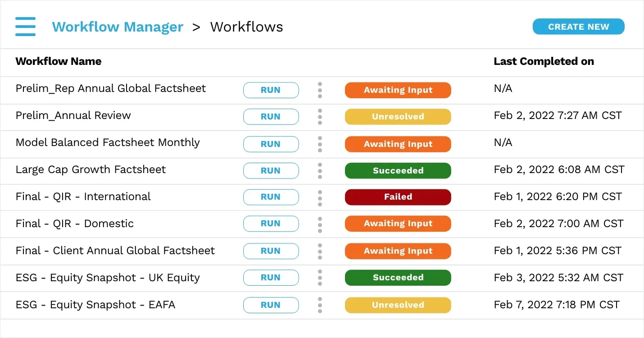The height and width of the screenshot is (338, 644).
Task: Click the Failed badge for Final - QIR - International
Action: click(x=398, y=197)
